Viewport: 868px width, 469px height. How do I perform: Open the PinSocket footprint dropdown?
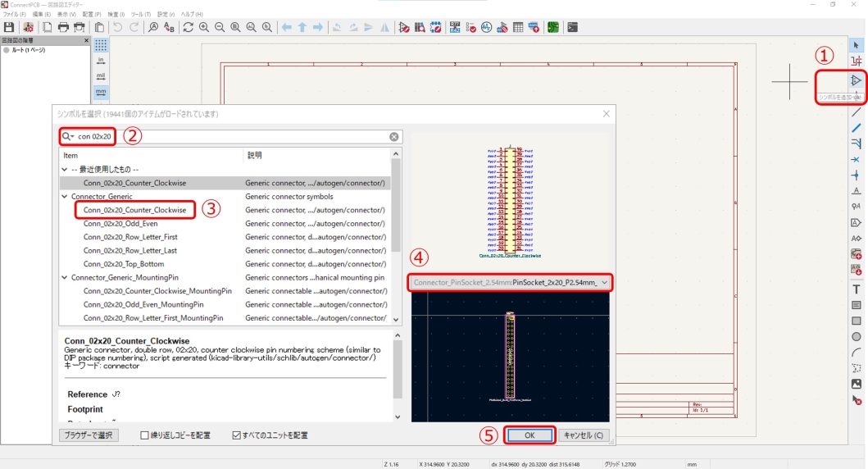click(605, 282)
